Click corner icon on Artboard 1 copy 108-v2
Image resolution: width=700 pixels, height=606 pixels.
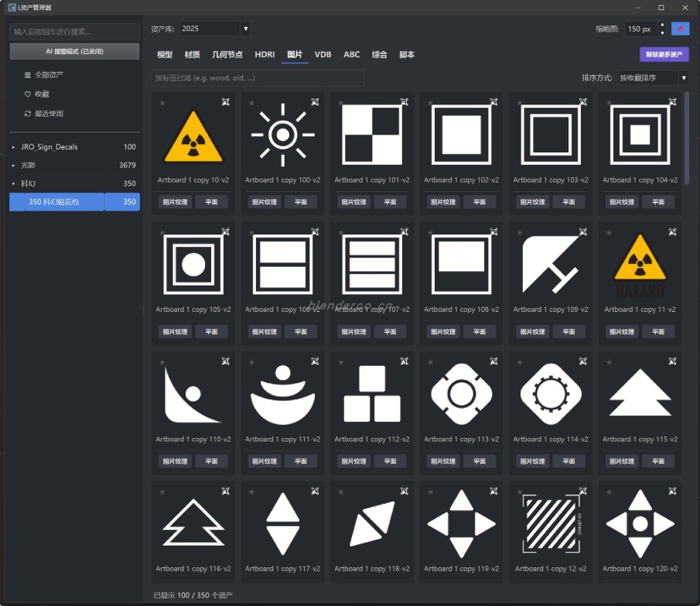click(493, 231)
